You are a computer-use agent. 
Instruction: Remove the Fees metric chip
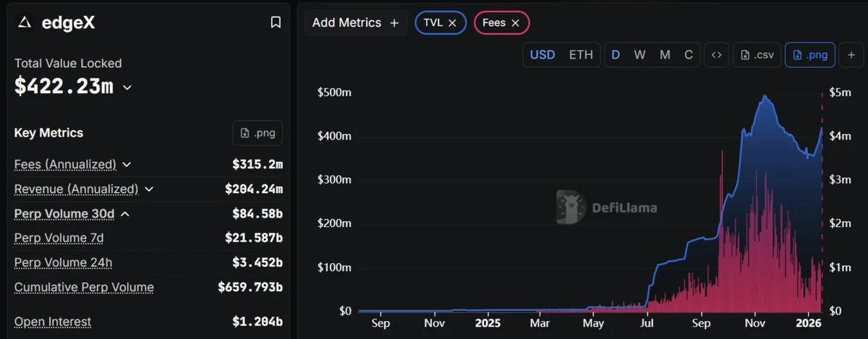pyautogui.click(x=515, y=23)
